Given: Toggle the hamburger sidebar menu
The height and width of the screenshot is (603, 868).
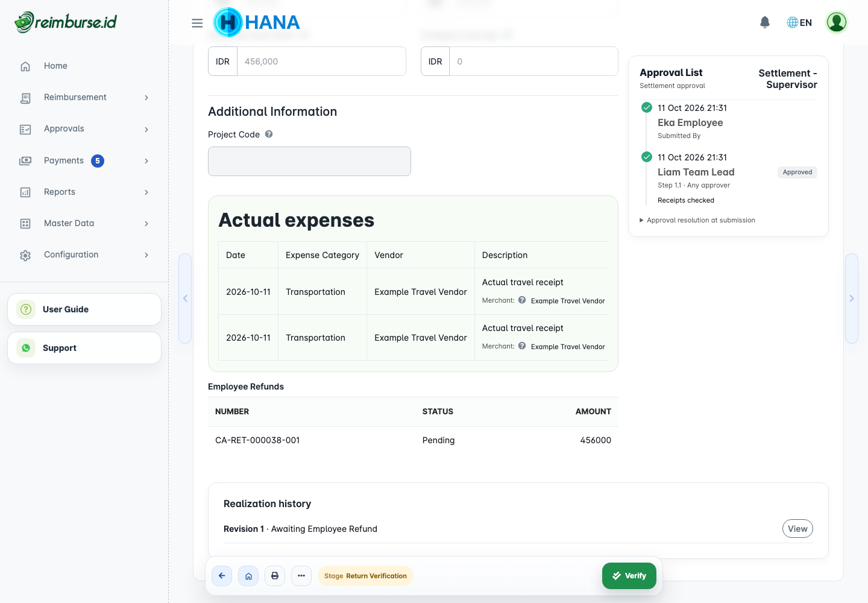Looking at the screenshot, I should 197,23.
